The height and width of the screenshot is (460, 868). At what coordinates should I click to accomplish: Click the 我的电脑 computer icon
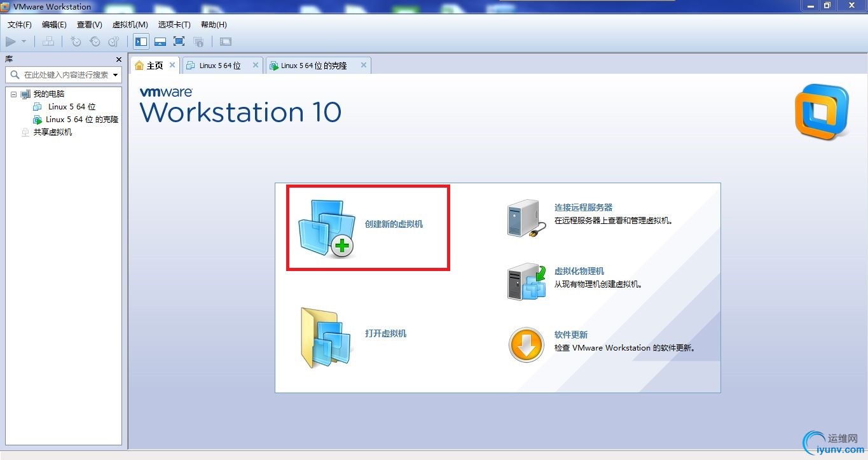[25, 94]
